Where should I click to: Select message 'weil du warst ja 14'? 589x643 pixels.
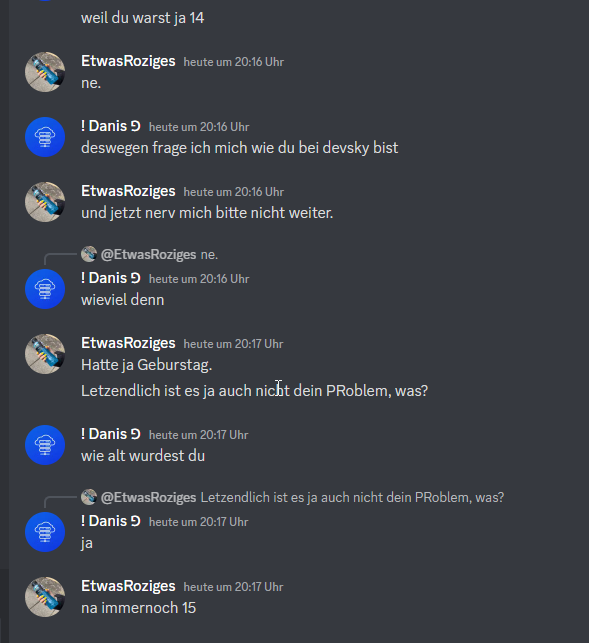[142, 18]
